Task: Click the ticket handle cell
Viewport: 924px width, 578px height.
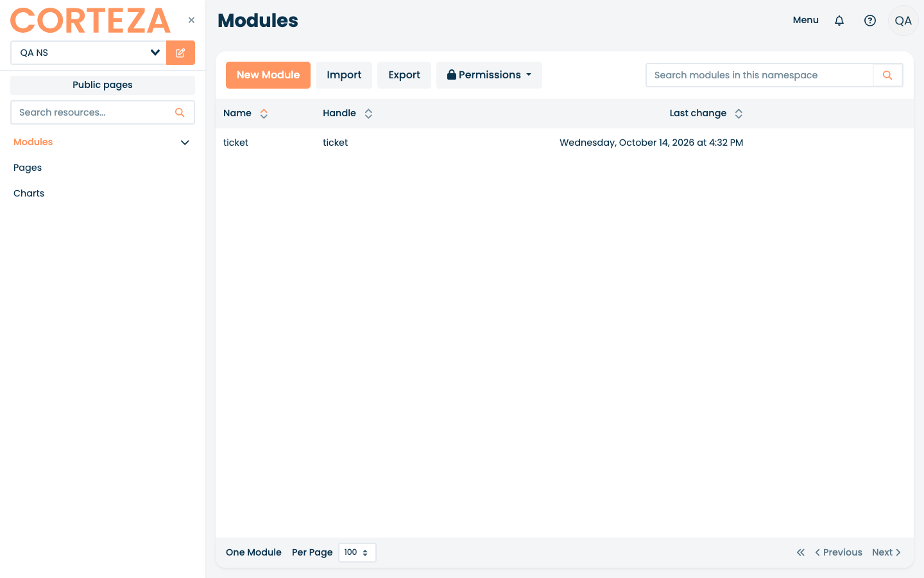Action: tap(335, 143)
